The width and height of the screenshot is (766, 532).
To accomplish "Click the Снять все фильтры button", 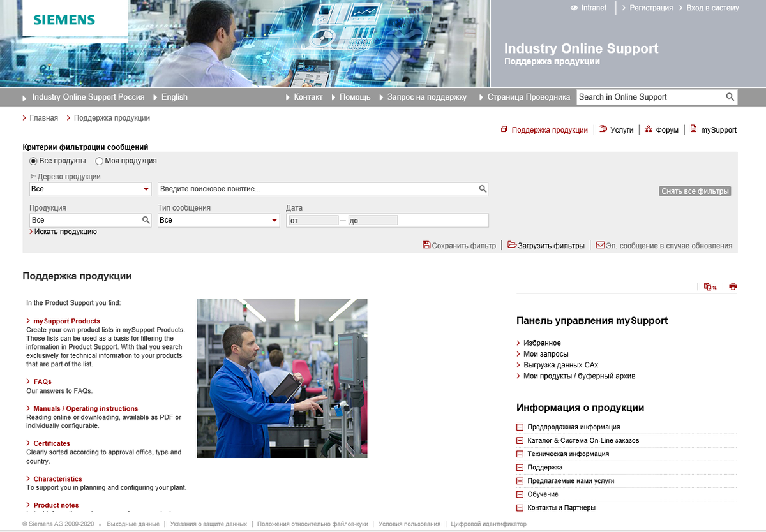I will pyautogui.click(x=695, y=191).
